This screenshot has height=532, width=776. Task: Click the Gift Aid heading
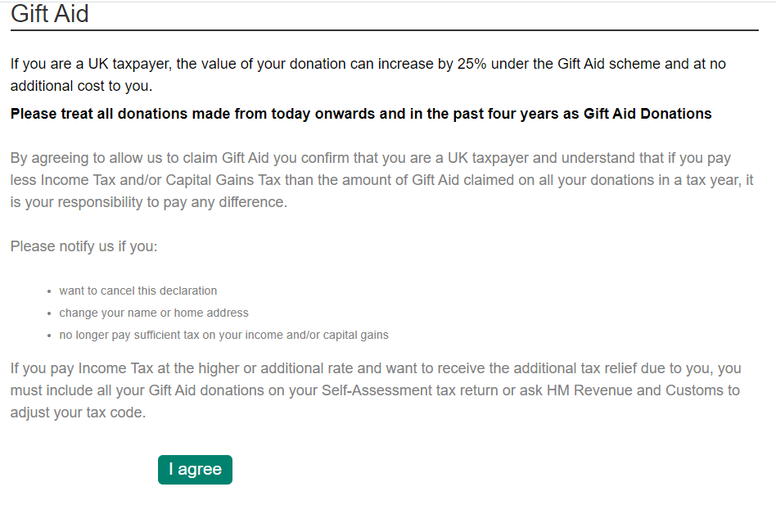click(x=49, y=13)
